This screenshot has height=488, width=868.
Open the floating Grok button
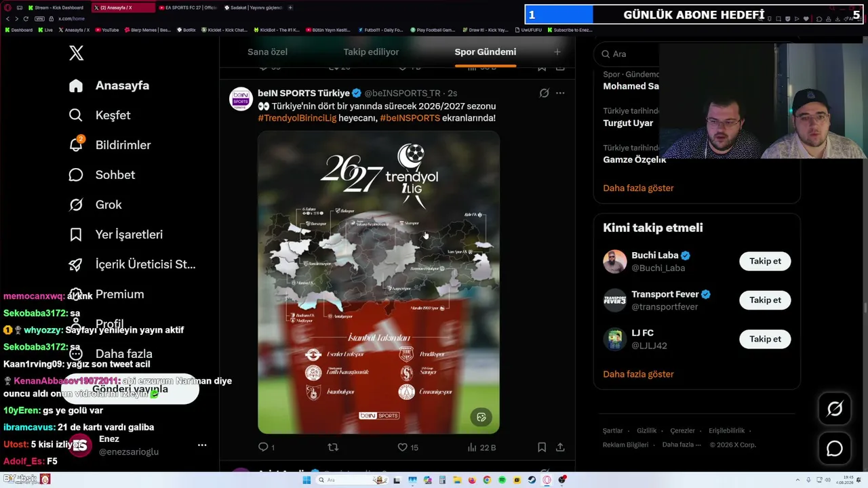pos(835,409)
